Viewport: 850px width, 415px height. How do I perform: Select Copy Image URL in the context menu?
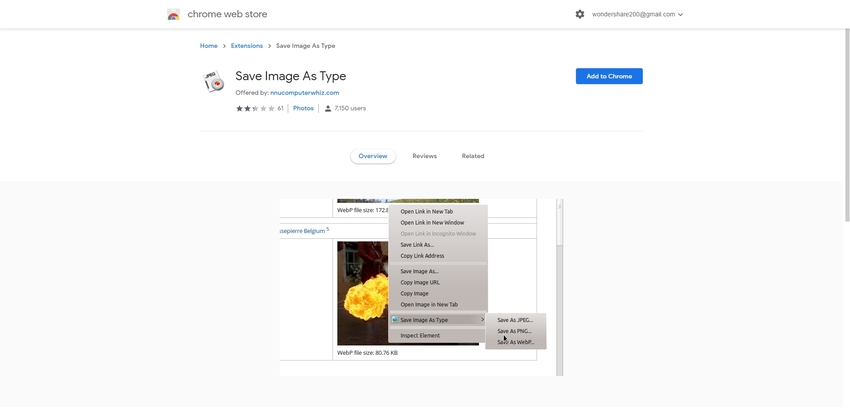pos(420,282)
